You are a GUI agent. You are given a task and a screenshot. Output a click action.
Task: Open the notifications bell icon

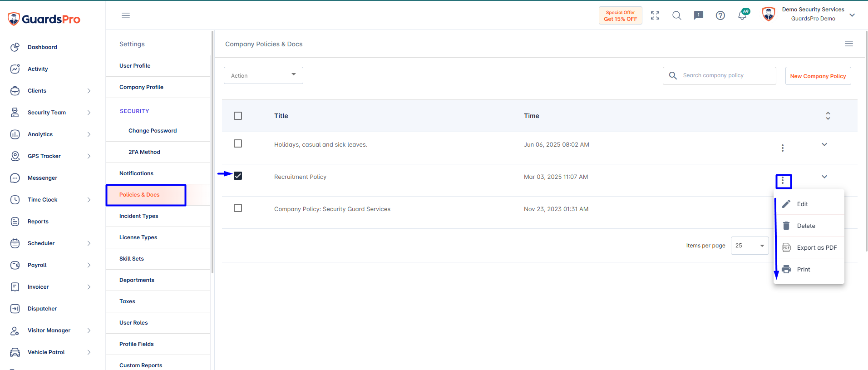click(x=742, y=15)
